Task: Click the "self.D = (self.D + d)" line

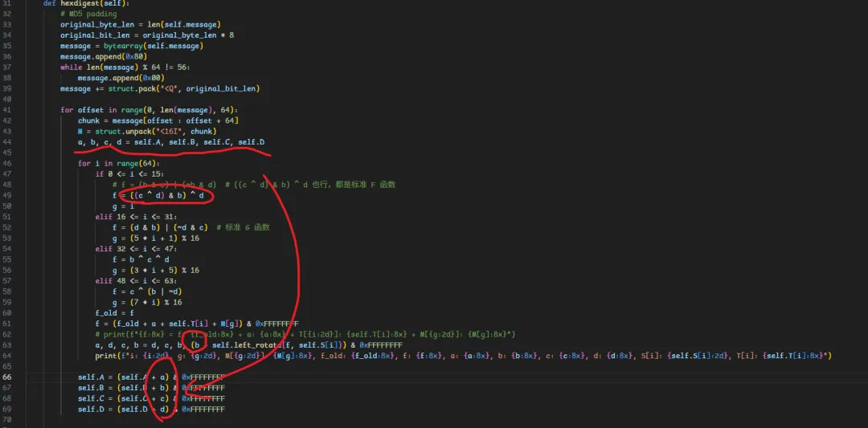Action: [x=151, y=410]
